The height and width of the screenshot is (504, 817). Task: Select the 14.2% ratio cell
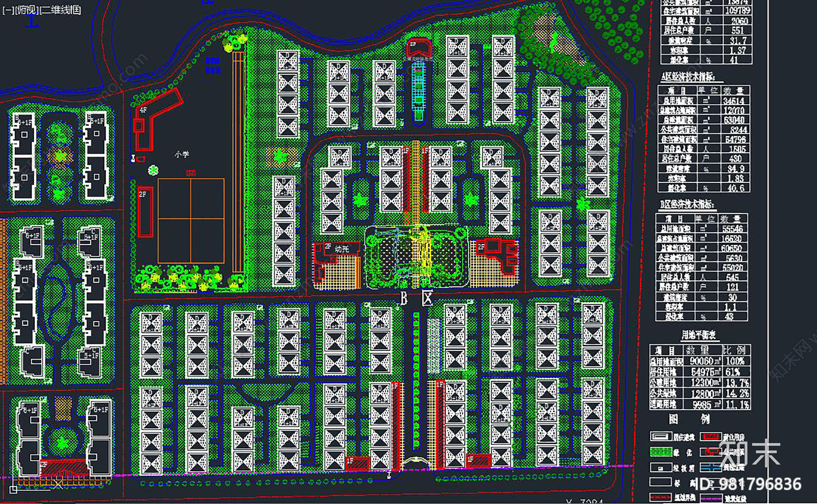737,394
